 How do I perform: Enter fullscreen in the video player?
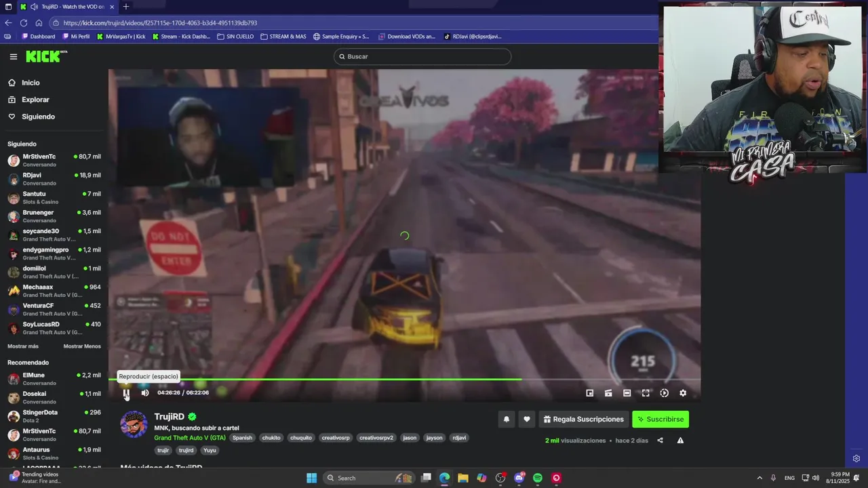pos(646,393)
